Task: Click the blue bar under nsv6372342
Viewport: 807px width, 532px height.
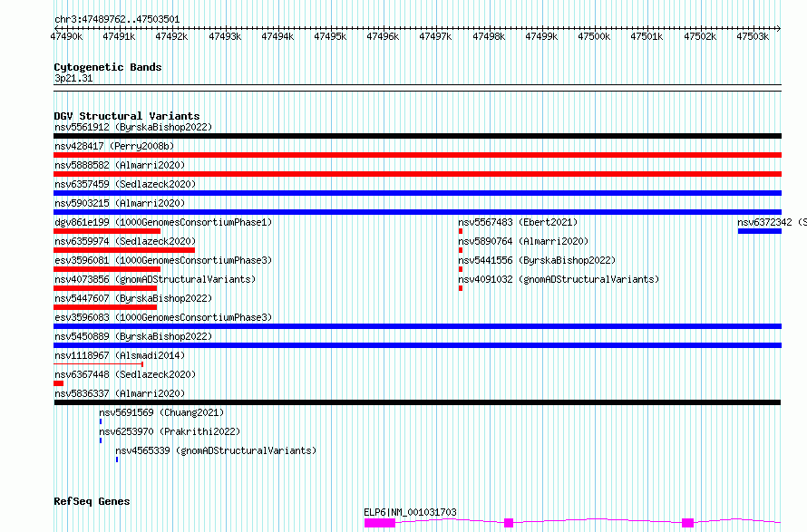Action: coord(760,231)
